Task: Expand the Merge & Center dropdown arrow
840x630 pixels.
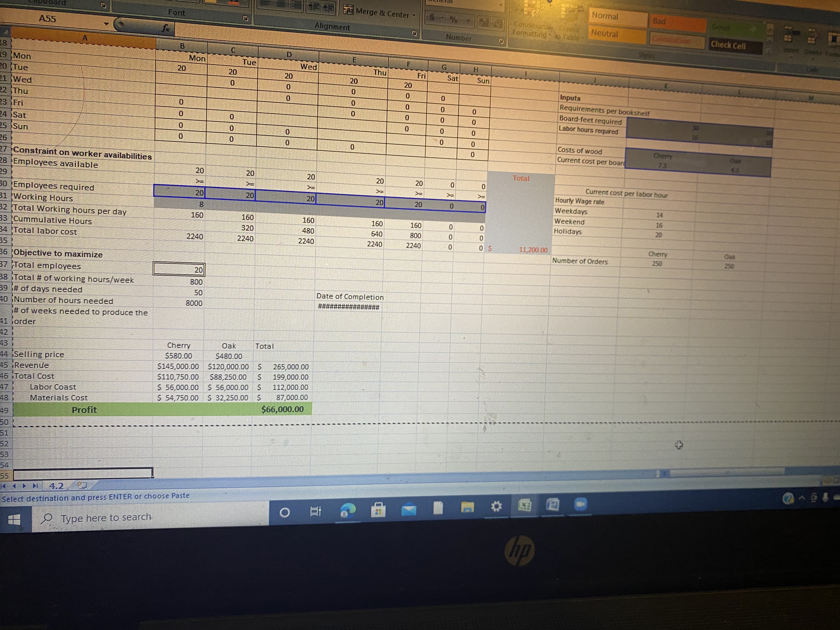Action: point(414,16)
